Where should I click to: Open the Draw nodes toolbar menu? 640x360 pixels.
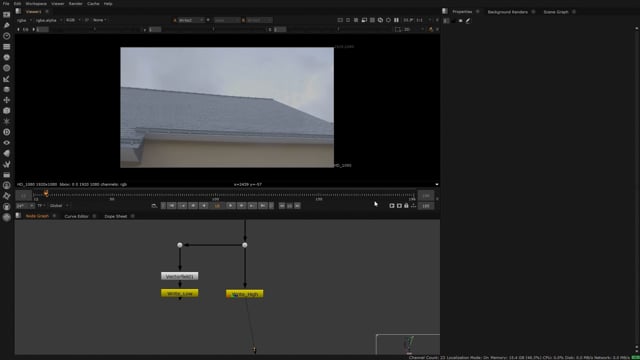[x=7, y=25]
